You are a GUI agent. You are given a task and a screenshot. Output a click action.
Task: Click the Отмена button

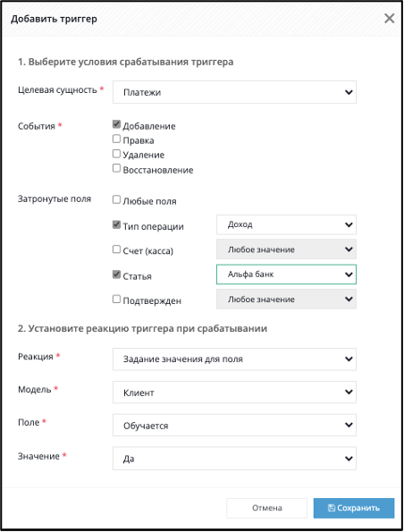267,508
